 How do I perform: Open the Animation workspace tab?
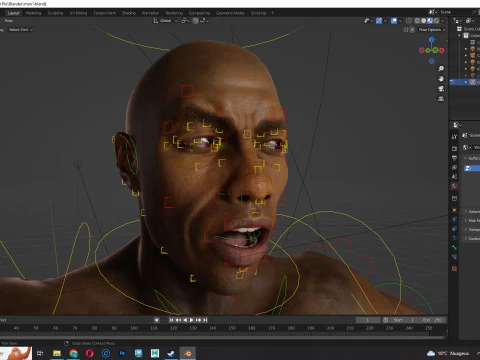tap(150, 13)
